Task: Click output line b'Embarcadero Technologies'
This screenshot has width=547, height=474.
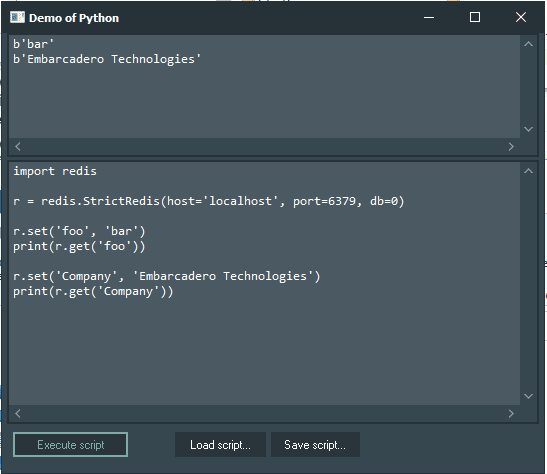Action: click(x=107, y=59)
